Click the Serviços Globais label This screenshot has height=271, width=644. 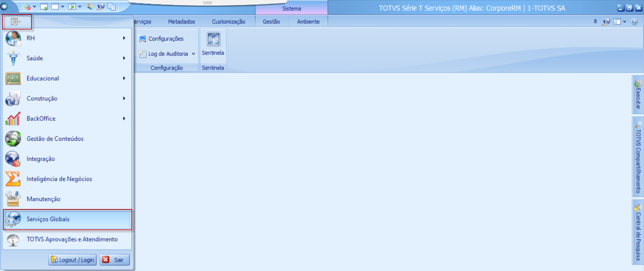(x=48, y=219)
